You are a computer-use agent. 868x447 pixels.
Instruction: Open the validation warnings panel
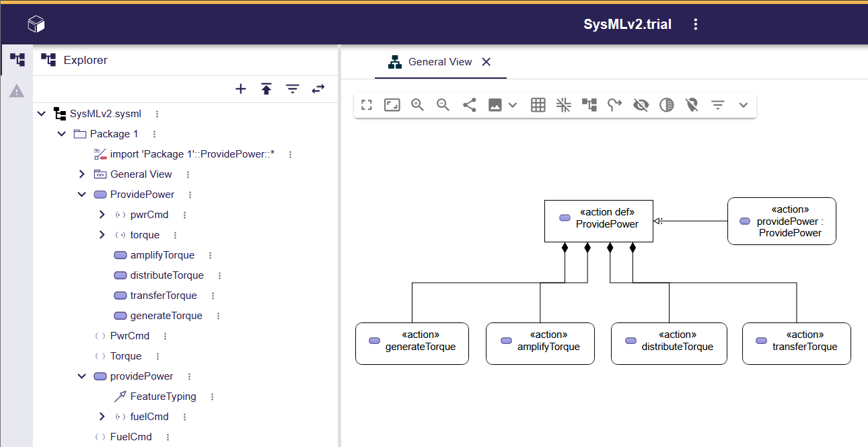(x=17, y=91)
